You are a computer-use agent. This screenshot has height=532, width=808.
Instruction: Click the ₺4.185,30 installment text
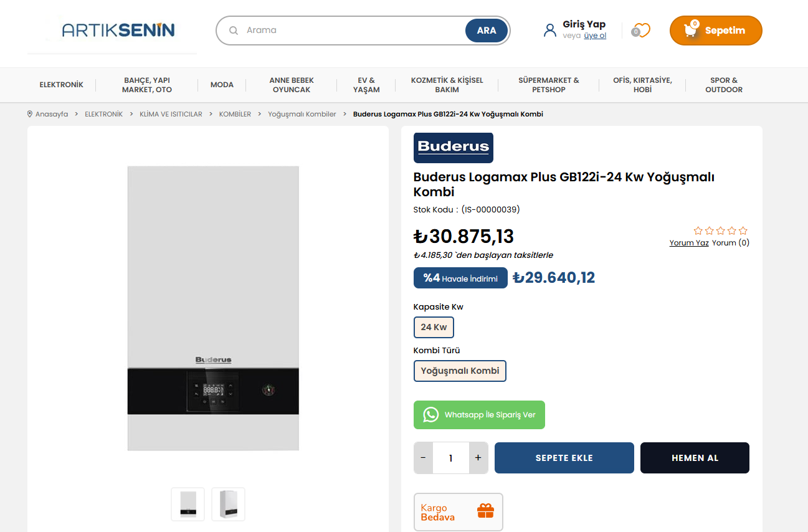[x=483, y=255]
